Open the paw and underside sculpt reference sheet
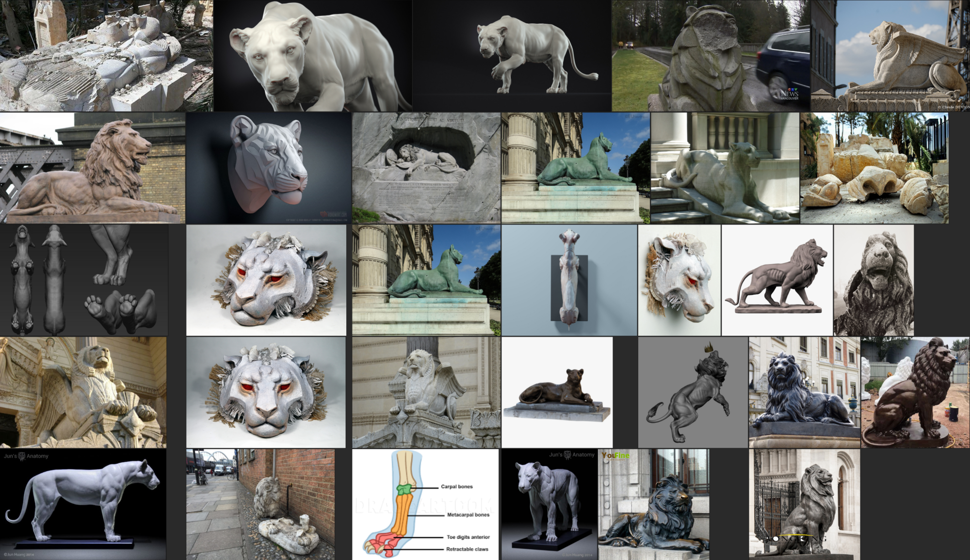 83,280
